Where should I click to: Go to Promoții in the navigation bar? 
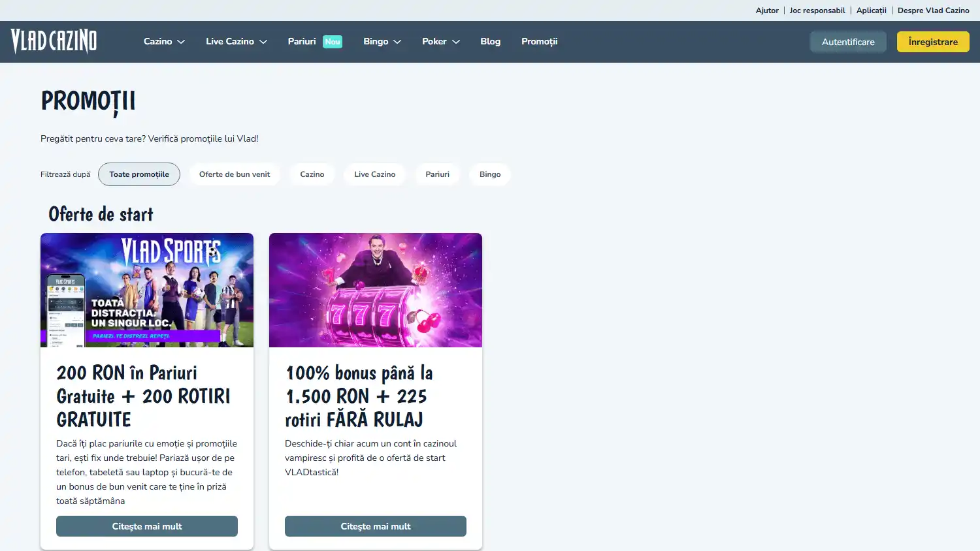tap(539, 41)
